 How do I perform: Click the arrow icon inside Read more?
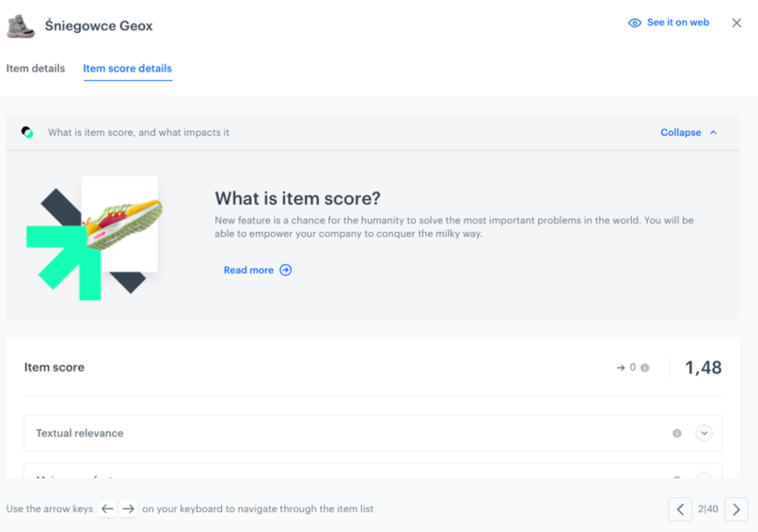(x=285, y=269)
